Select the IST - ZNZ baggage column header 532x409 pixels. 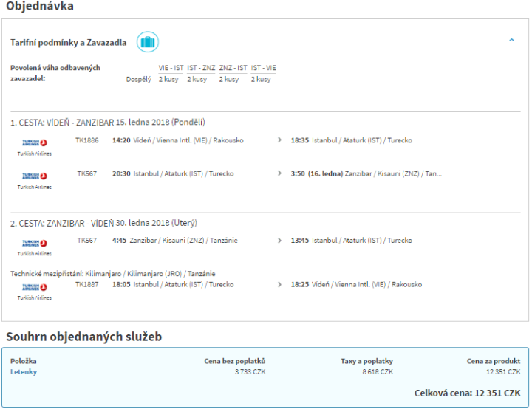pyautogui.click(x=201, y=68)
